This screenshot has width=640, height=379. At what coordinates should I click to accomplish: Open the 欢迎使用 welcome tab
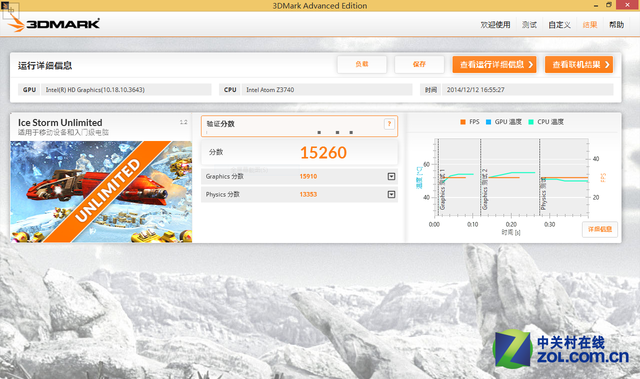coord(495,25)
